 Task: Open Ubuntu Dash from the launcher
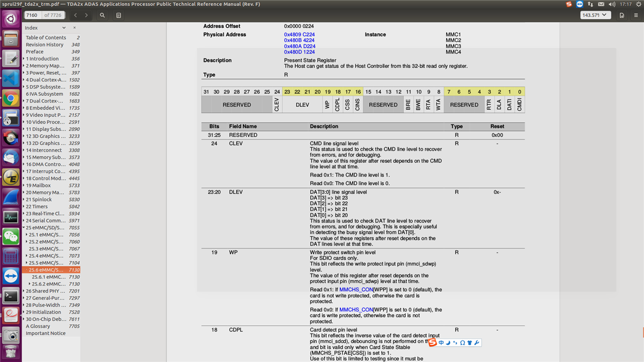coord(10,19)
